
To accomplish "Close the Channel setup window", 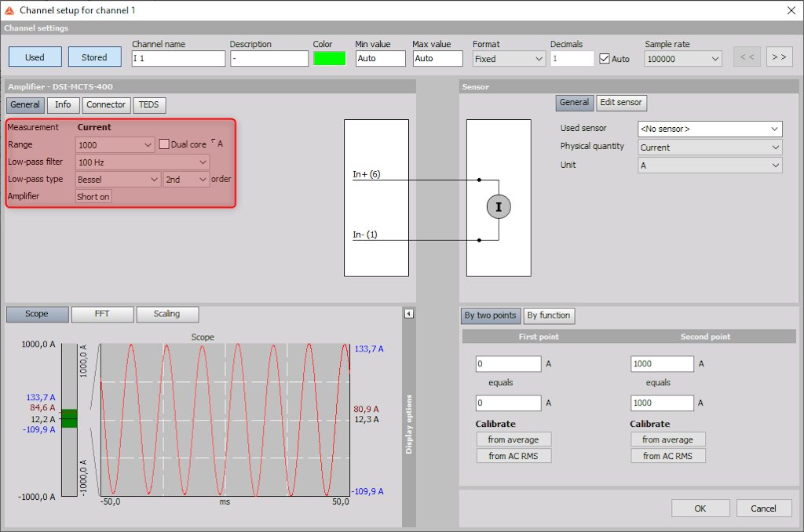I will tap(791, 10).
